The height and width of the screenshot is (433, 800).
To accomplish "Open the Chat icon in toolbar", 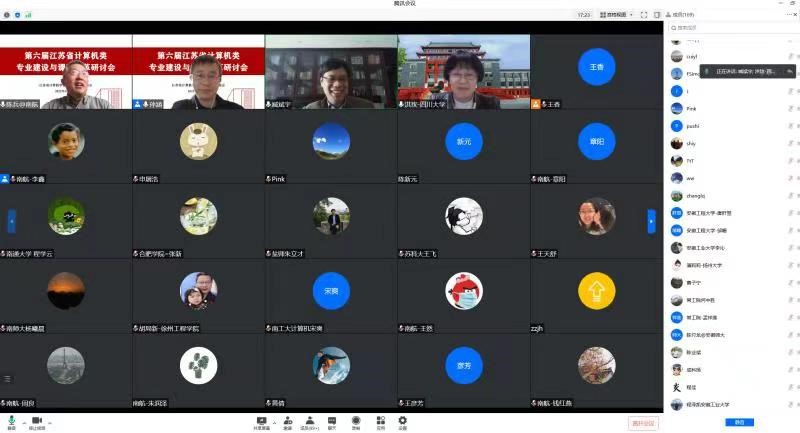I will coord(332,421).
